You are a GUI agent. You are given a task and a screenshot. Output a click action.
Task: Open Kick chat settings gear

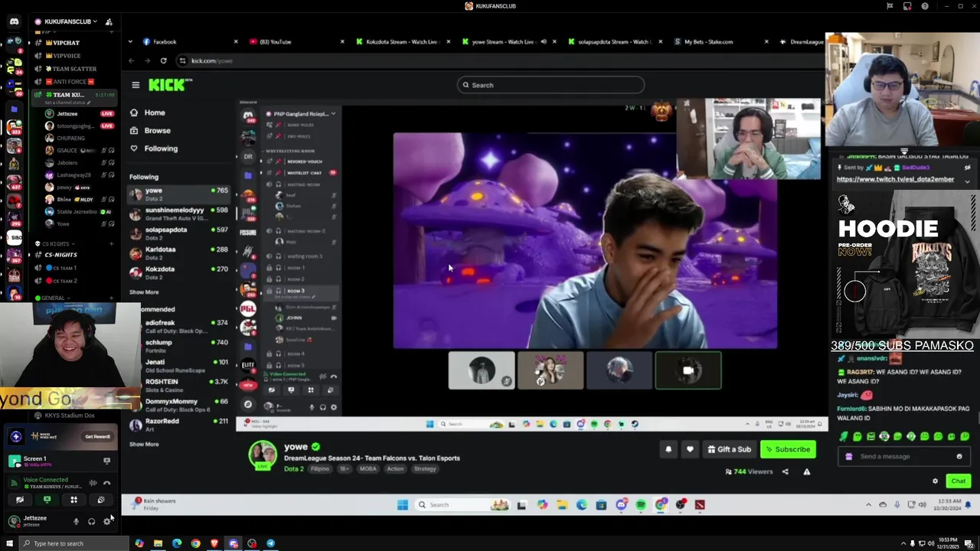(935, 481)
